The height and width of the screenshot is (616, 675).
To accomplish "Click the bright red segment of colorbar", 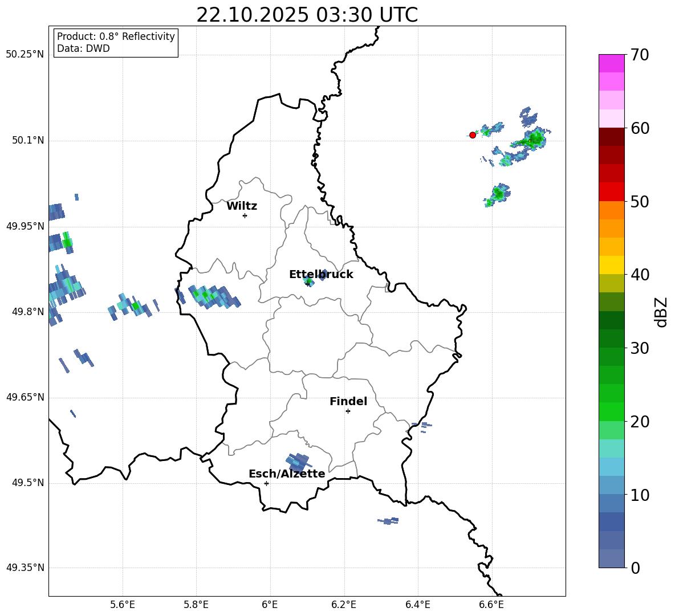I will click(x=611, y=192).
